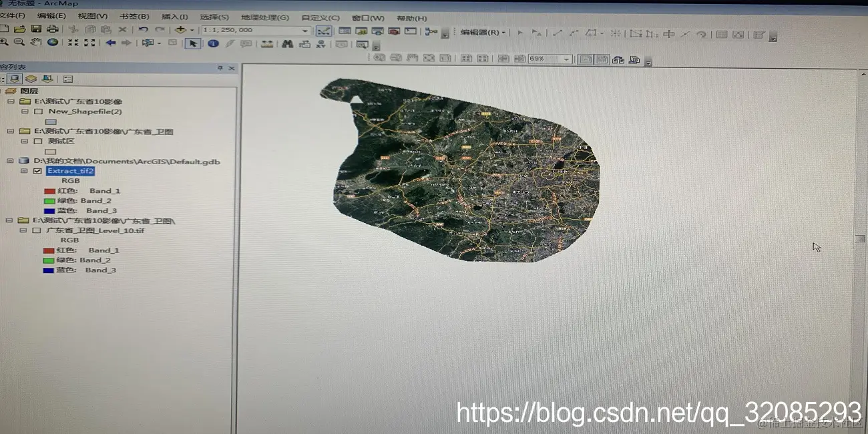Viewport: 868px width, 434px height.
Task: Close the table of contents panel
Action: coord(232,68)
